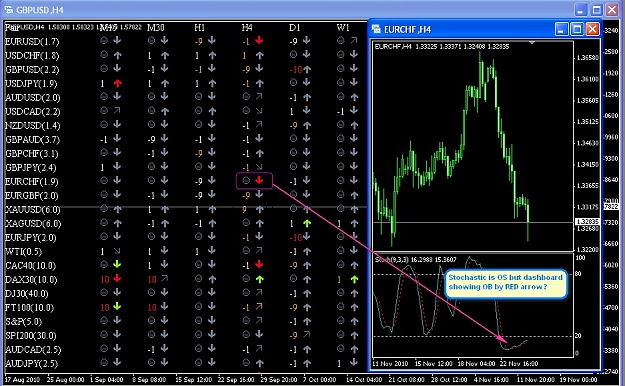Viewport: 625px width, 386px height.
Task: Click the green up arrow in XAGUSD D1 cell
Action: pos(307,223)
